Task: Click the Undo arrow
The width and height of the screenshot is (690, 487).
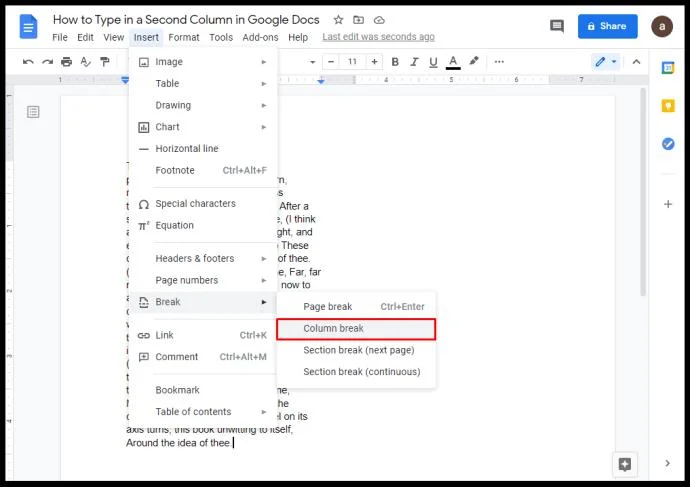Action: 28,62
